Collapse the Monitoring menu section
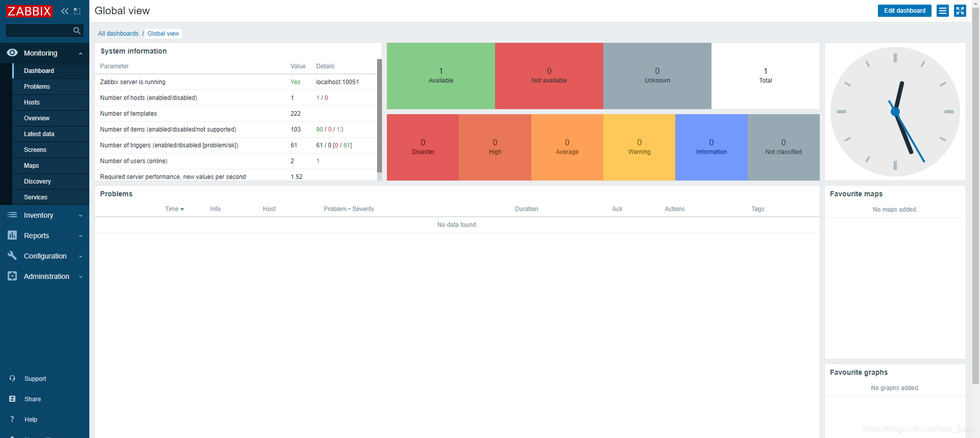The height and width of the screenshot is (438, 980). [81, 53]
